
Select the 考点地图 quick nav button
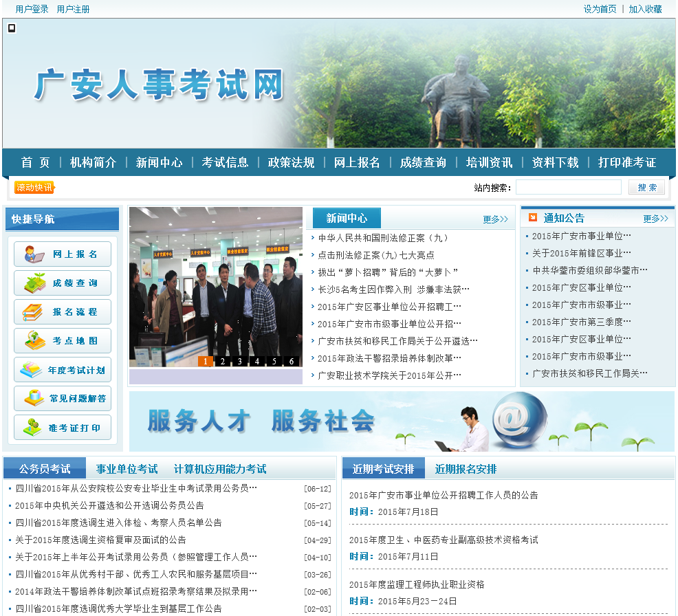(x=63, y=340)
